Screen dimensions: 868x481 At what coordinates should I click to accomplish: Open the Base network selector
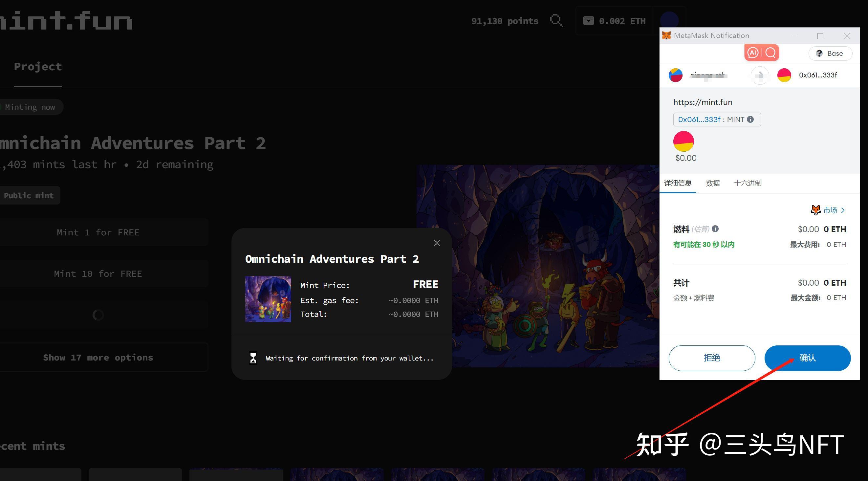tap(830, 53)
